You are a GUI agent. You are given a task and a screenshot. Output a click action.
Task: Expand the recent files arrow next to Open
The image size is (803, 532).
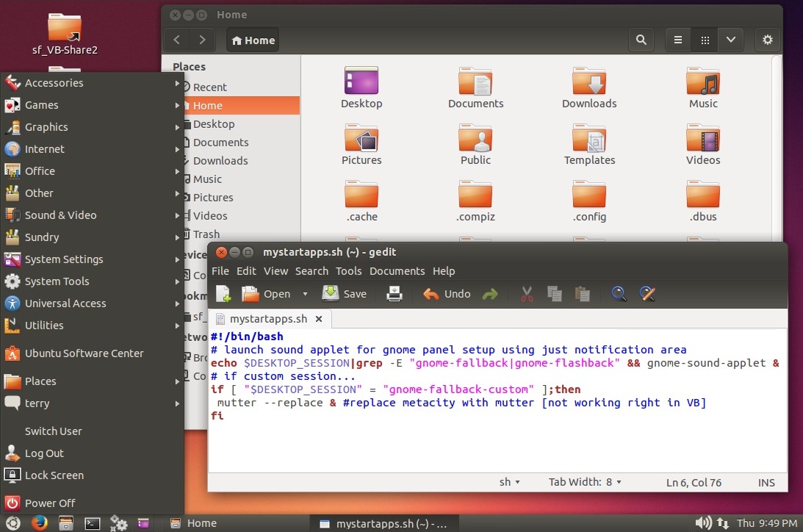305,294
